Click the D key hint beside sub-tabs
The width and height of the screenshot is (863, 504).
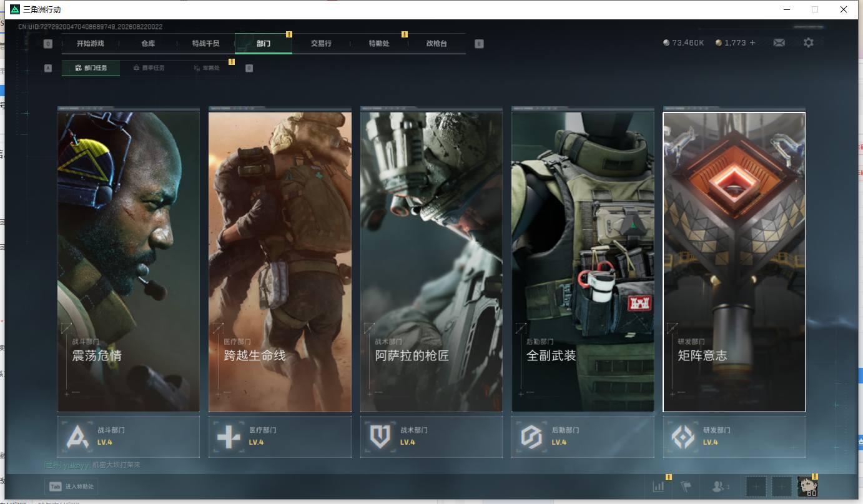(x=249, y=67)
